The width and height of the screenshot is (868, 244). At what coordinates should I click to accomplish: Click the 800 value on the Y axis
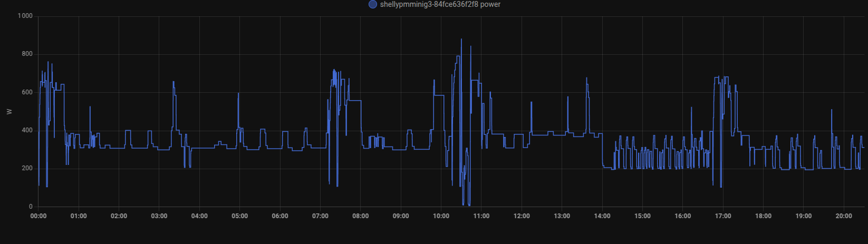click(x=27, y=54)
